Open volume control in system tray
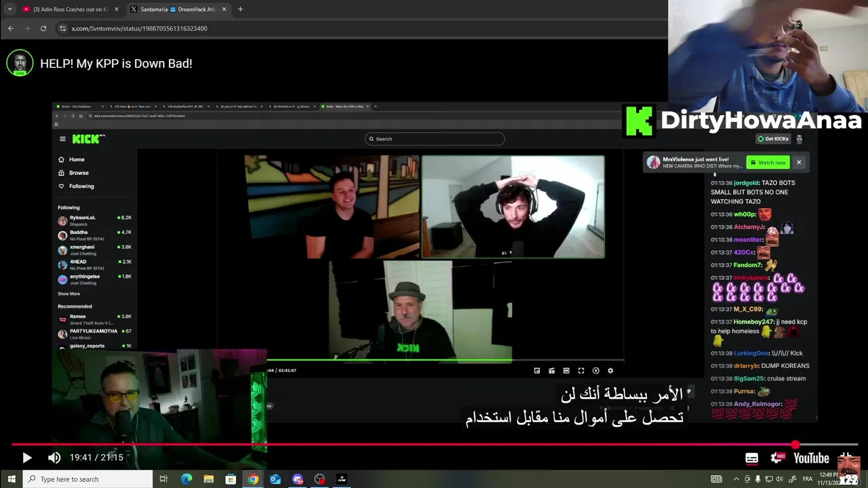 click(x=779, y=479)
